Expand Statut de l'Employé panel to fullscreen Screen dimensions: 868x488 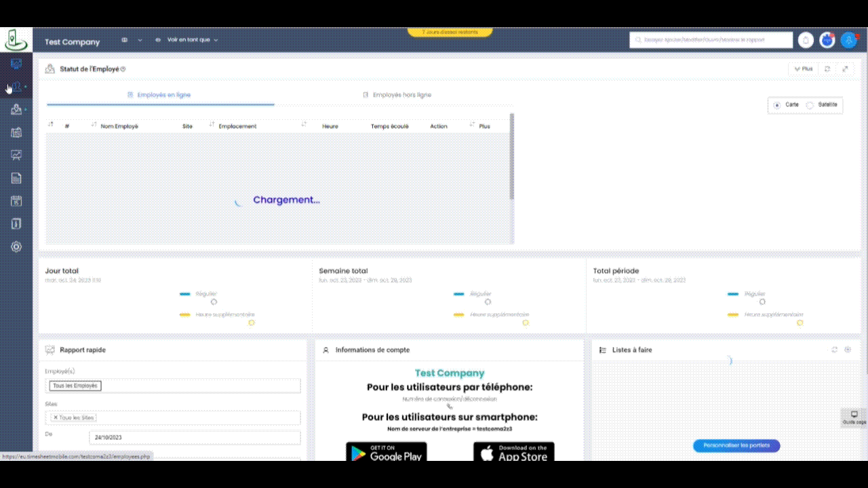coord(845,69)
